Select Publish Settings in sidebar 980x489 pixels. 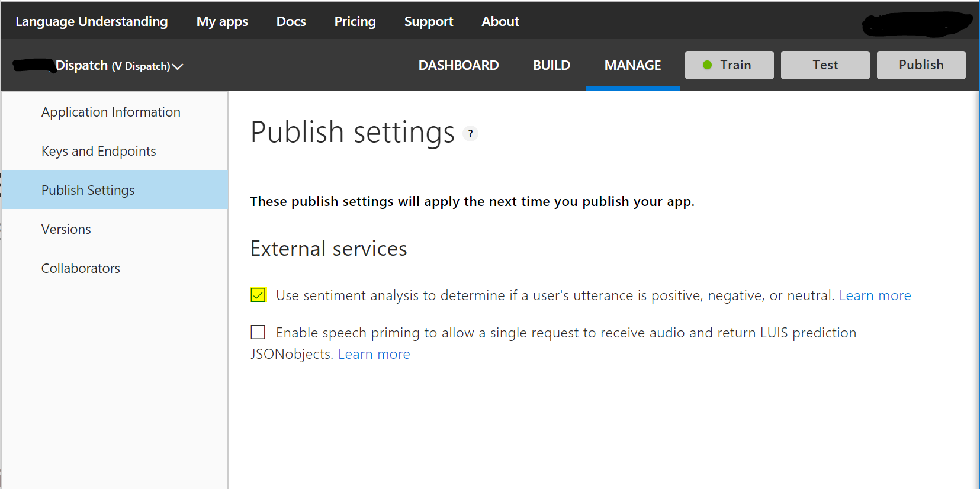(x=115, y=189)
